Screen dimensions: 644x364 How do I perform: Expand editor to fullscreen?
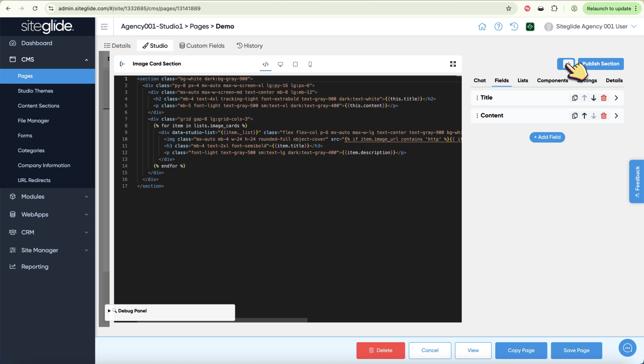[453, 64]
